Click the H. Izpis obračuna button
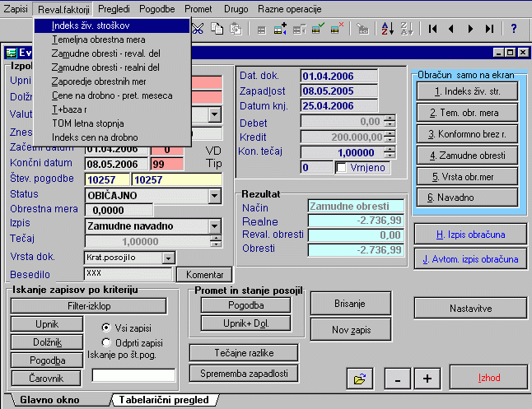Viewport: 532px width, 409px height. point(470,235)
